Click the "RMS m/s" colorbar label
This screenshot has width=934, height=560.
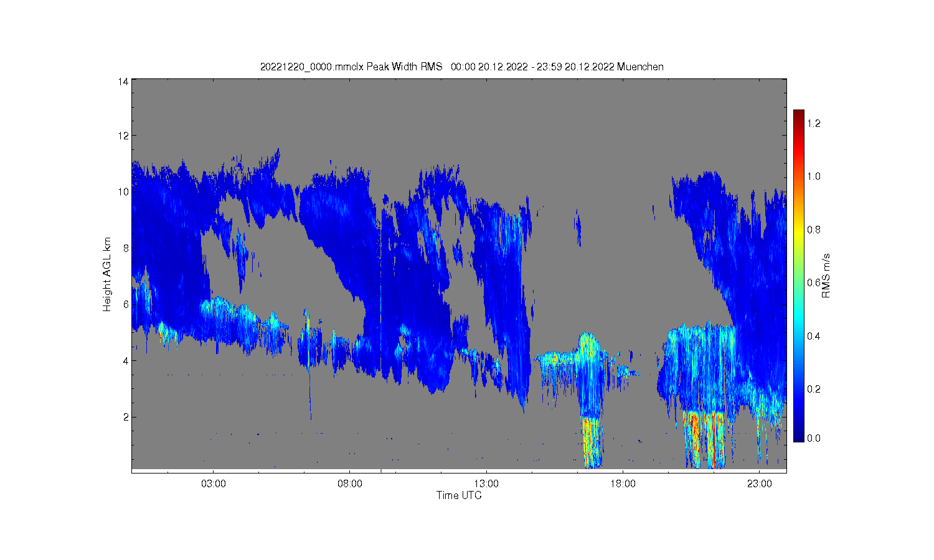pos(826,276)
